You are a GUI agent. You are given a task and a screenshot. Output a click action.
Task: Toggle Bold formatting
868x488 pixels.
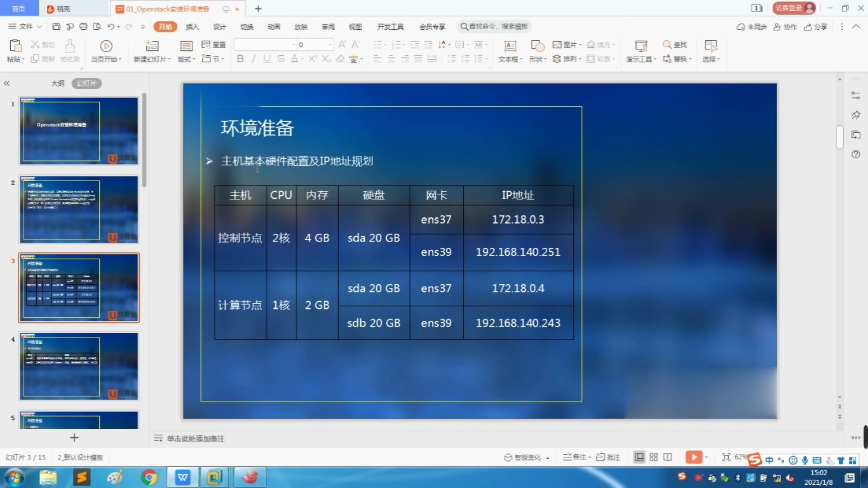[240, 59]
